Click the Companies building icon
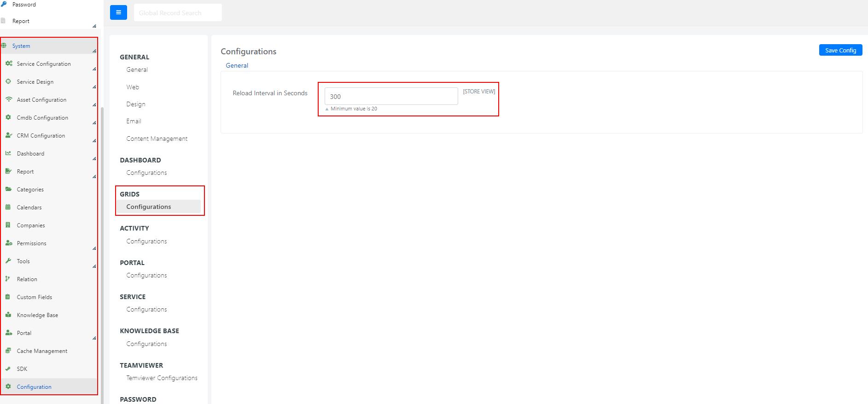868x404 pixels. click(x=8, y=225)
